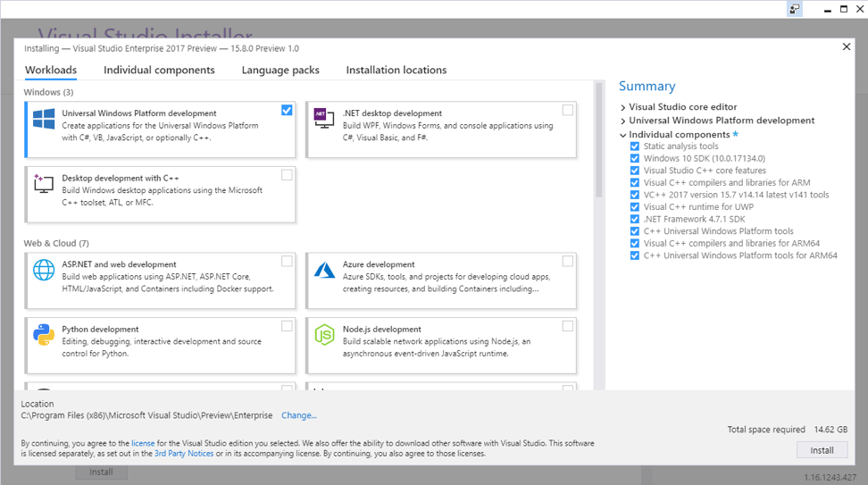Click the .NET desktop development icon
Viewport: 868px width, 485px height.
pos(324,118)
